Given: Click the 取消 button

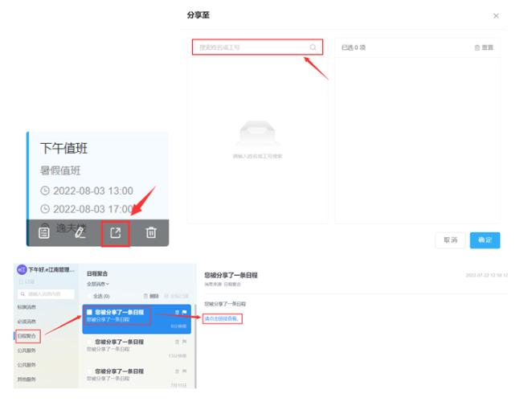Looking at the screenshot, I should 450,240.
